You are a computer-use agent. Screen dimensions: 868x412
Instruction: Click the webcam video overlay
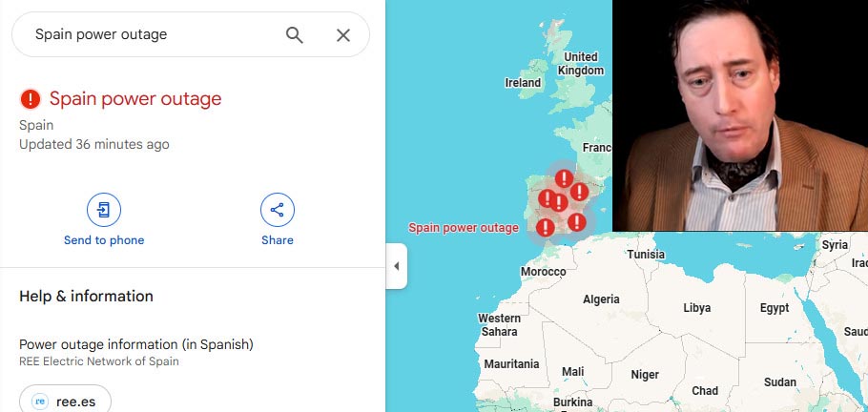[x=740, y=115]
